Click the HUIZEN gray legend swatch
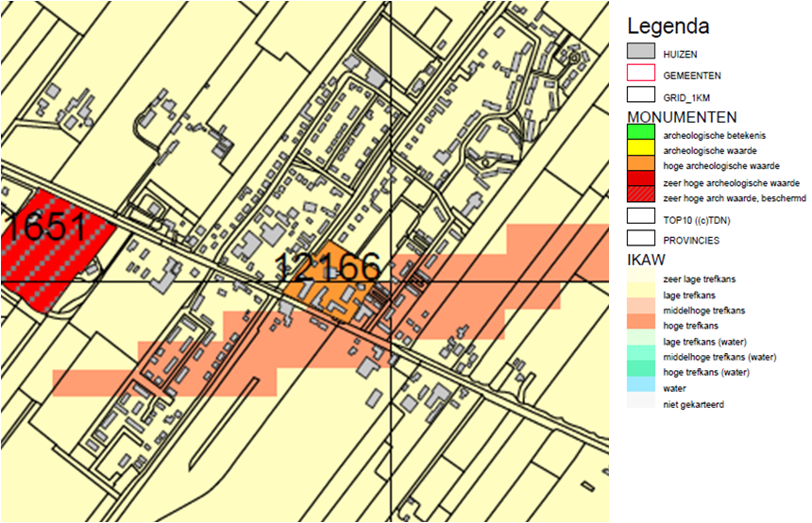The image size is (812, 523). [640, 51]
